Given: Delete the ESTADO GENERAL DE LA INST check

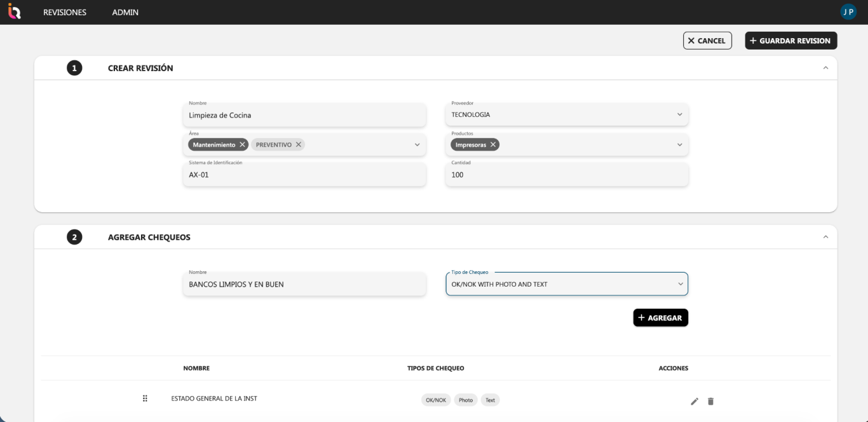Looking at the screenshot, I should coord(711,401).
